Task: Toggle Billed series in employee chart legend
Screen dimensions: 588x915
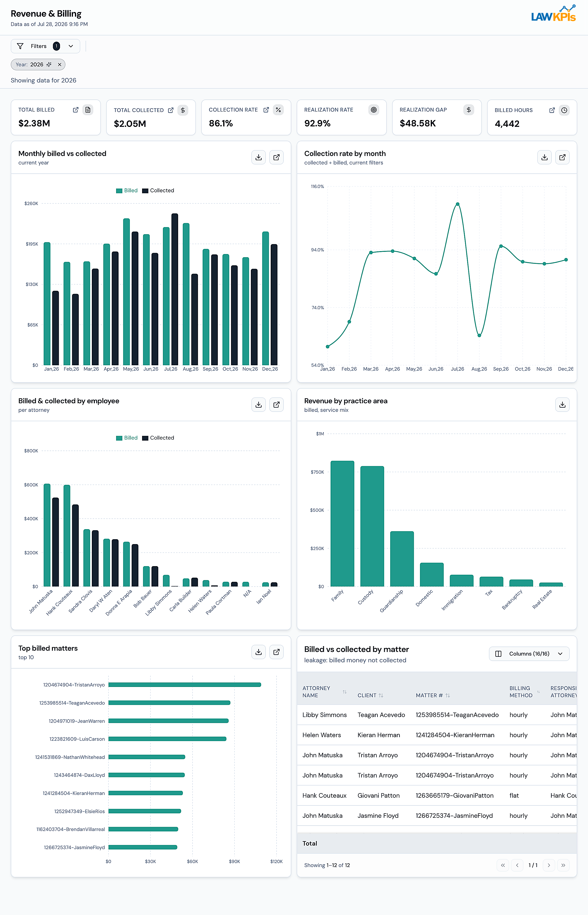Action: click(127, 438)
